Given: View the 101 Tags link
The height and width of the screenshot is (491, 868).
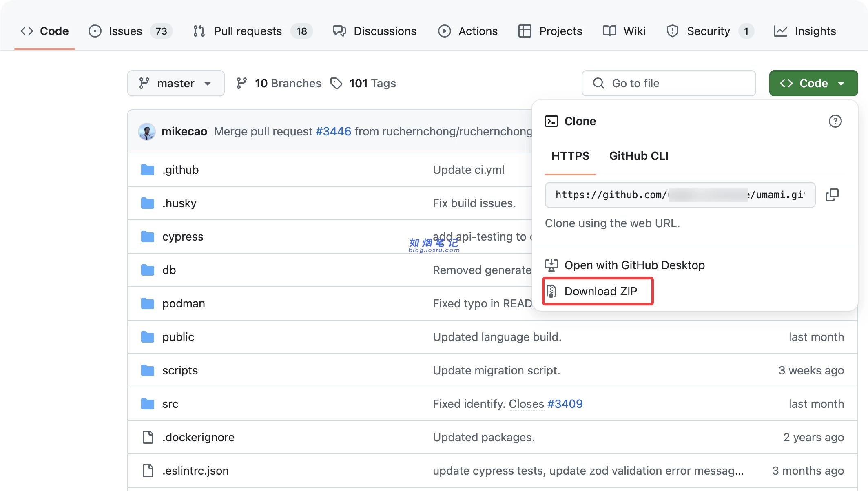Looking at the screenshot, I should pos(363,83).
